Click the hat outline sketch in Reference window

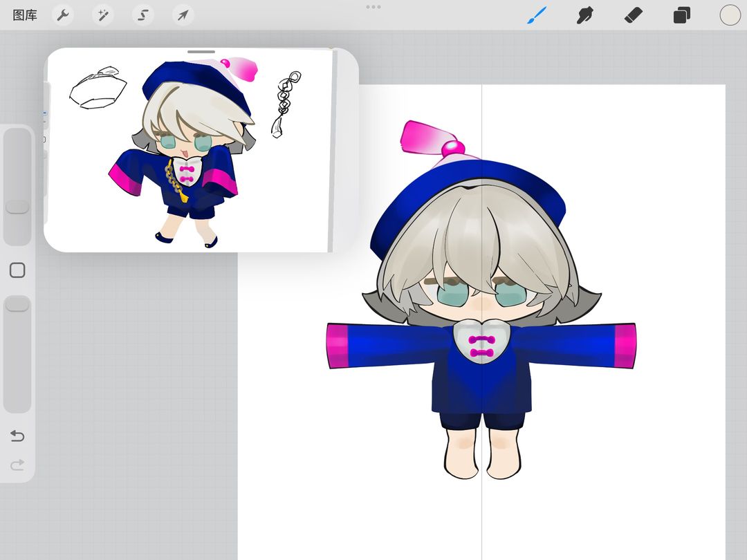(x=98, y=88)
